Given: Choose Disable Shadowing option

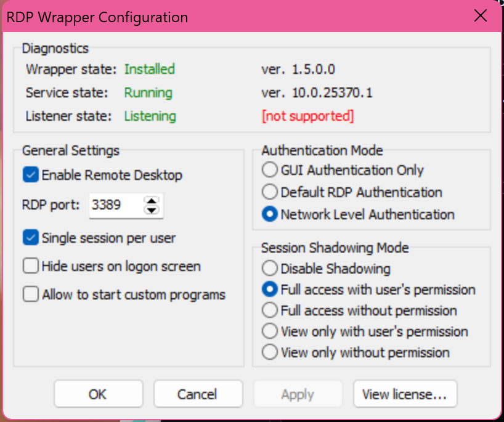Looking at the screenshot, I should (269, 268).
